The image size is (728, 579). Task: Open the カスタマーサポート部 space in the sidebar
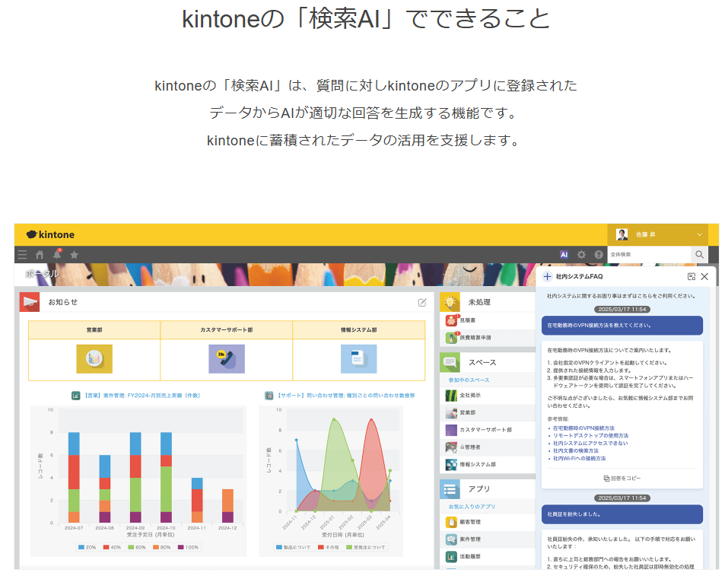tap(488, 430)
